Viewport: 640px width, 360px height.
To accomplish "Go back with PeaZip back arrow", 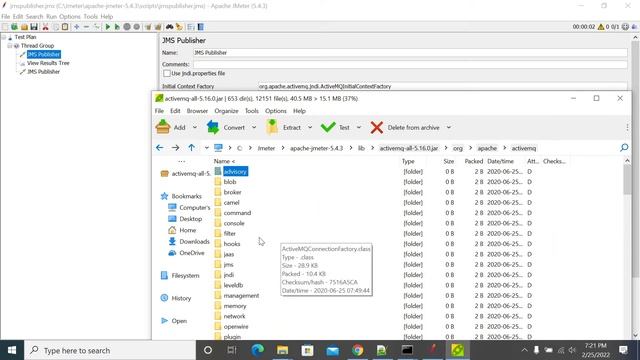I will coord(160,148).
